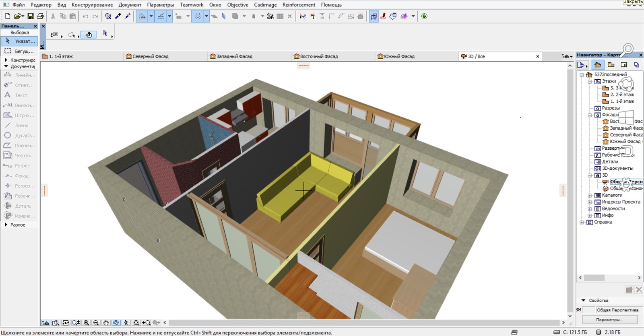Collapse the Этажи tree node
The height and width of the screenshot is (336, 644).
coord(590,81)
